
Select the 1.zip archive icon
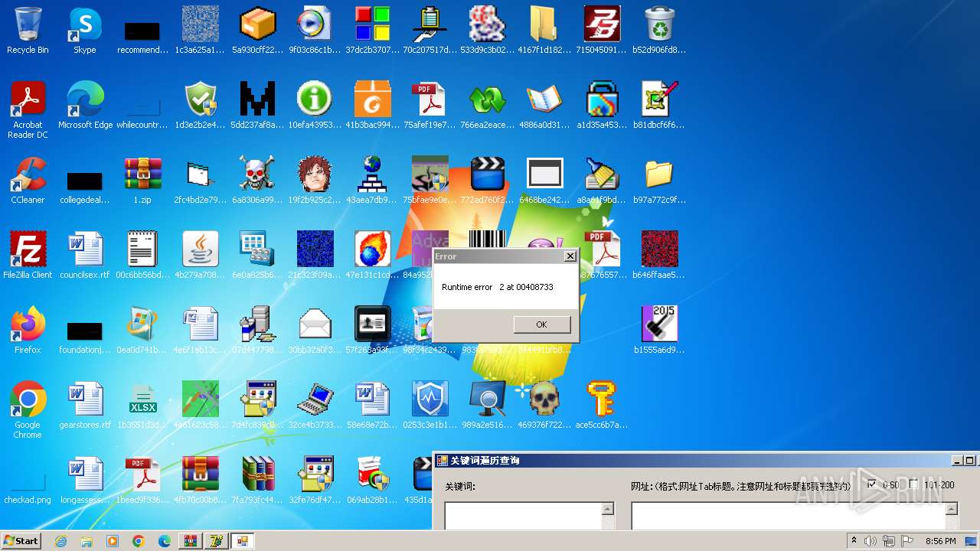tap(142, 181)
